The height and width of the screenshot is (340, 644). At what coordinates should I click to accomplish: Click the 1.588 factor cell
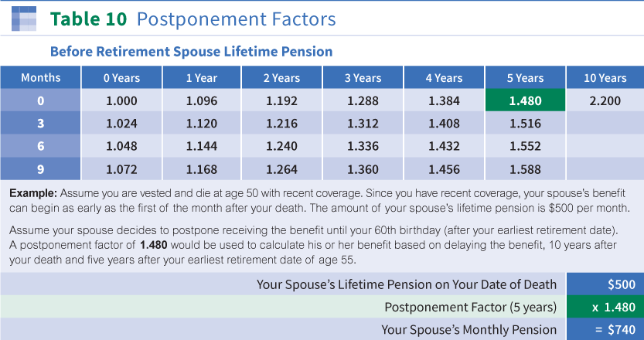[x=525, y=168]
